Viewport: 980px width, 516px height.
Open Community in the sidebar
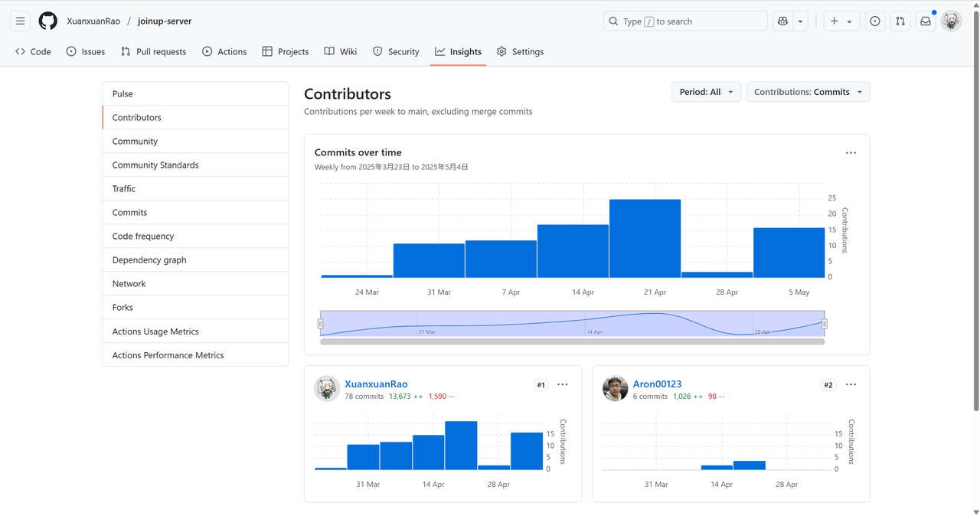coord(195,141)
